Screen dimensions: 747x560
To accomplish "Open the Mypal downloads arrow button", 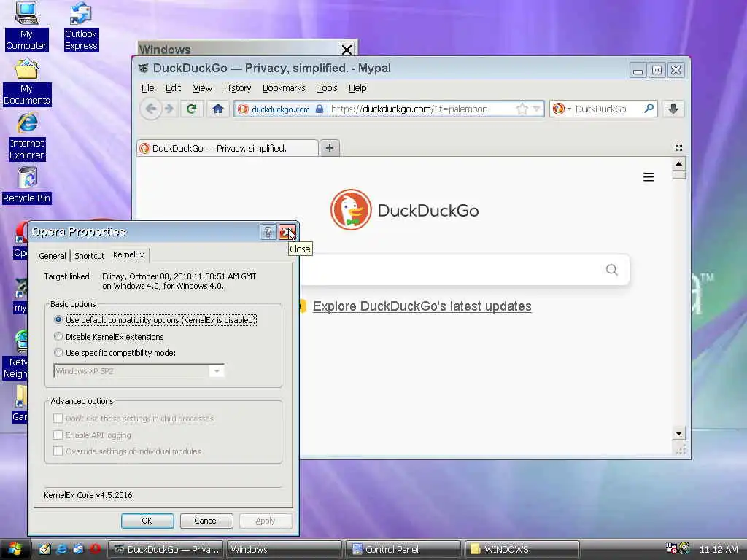I will pos(673,109).
